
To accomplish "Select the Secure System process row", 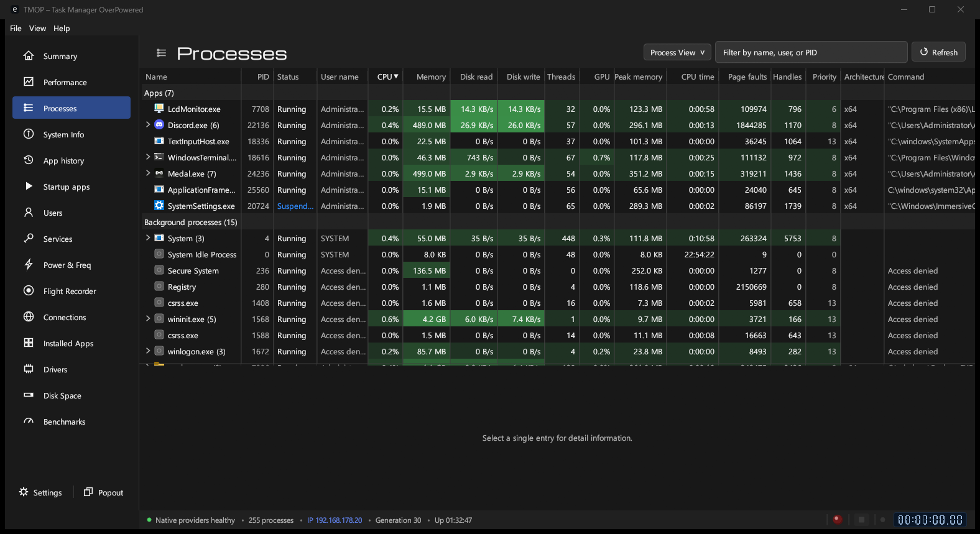I will tap(557, 270).
